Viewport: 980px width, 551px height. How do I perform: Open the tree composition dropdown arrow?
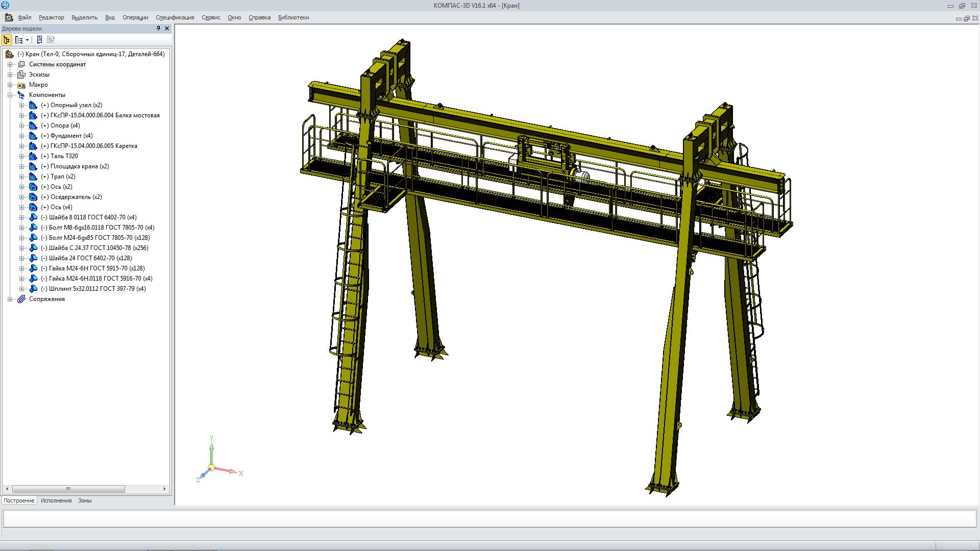27,40
